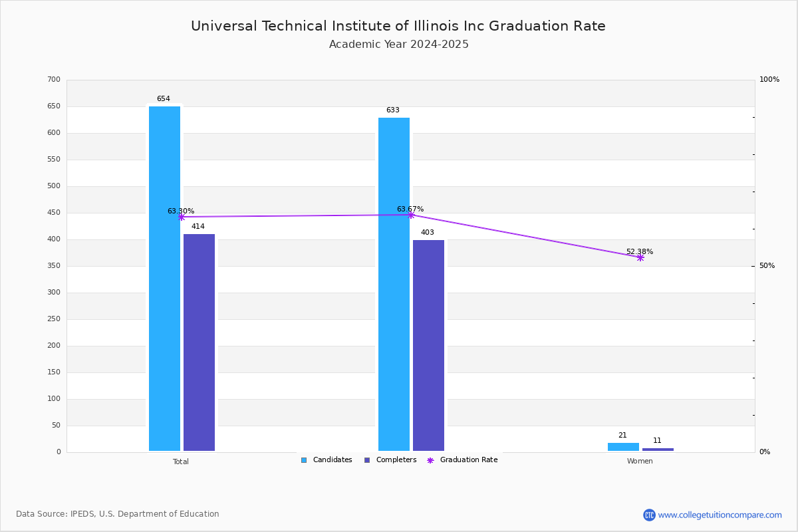Click the Women completers bar labeled 11

(x=658, y=450)
